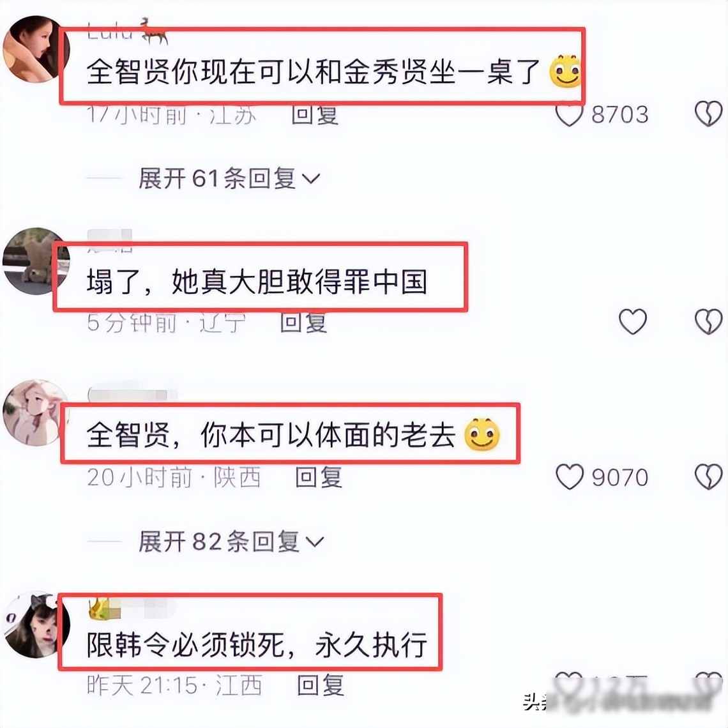Image resolution: width=728 pixels, height=728 pixels.
Task: Select the comment 限韩令必须锁死，永久执行
Action: (x=257, y=646)
